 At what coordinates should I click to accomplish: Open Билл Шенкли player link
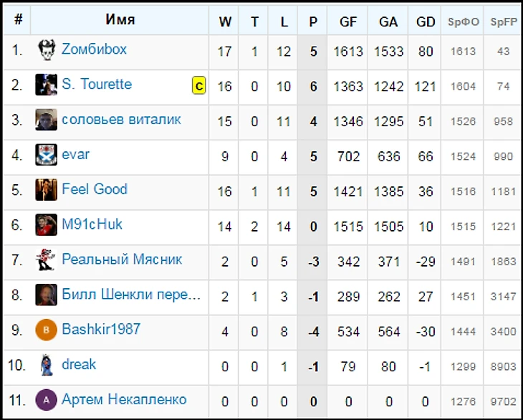pos(131,295)
